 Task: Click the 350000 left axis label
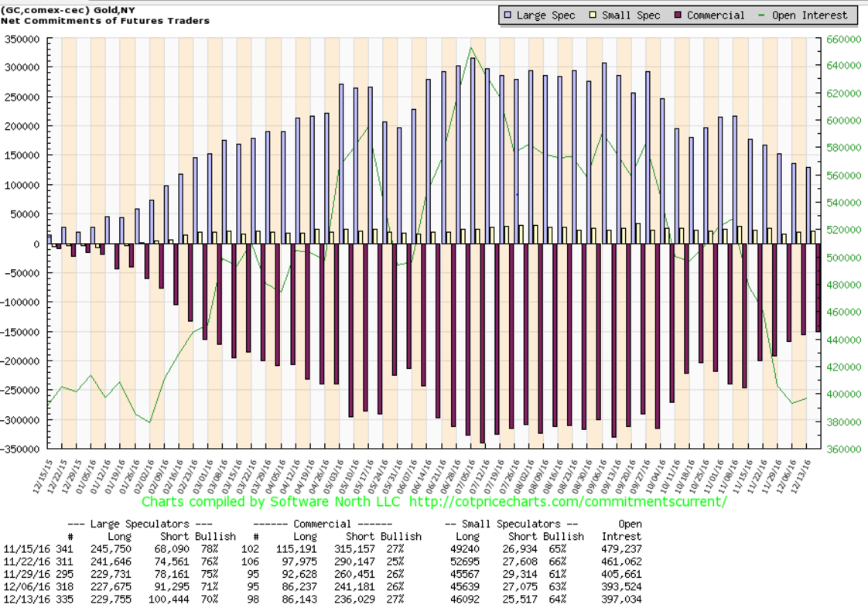pos(23,39)
